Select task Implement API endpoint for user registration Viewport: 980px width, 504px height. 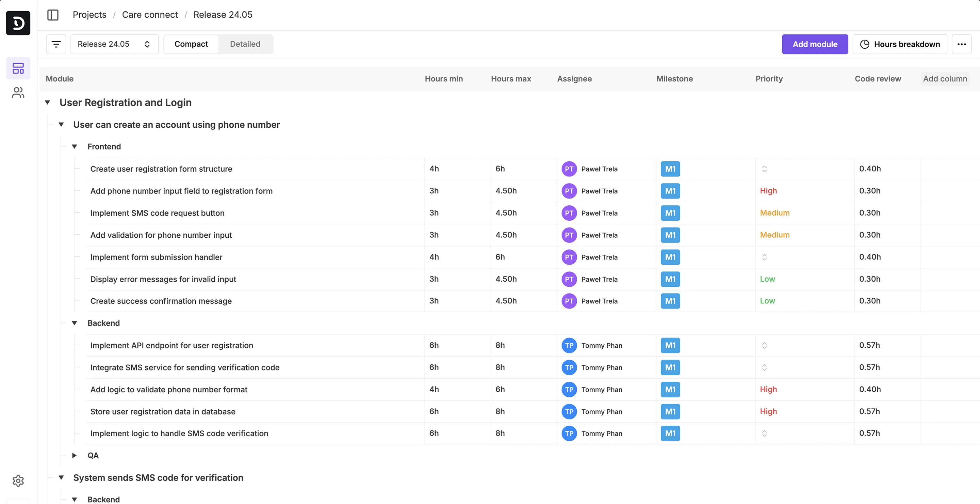[171, 346]
